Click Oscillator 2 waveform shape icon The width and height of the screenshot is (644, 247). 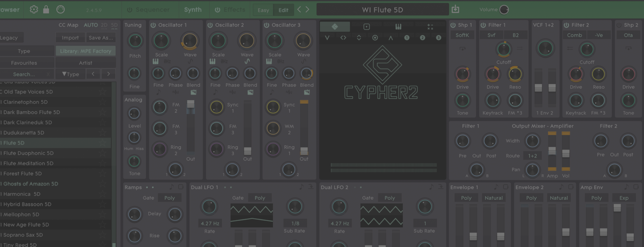click(247, 61)
